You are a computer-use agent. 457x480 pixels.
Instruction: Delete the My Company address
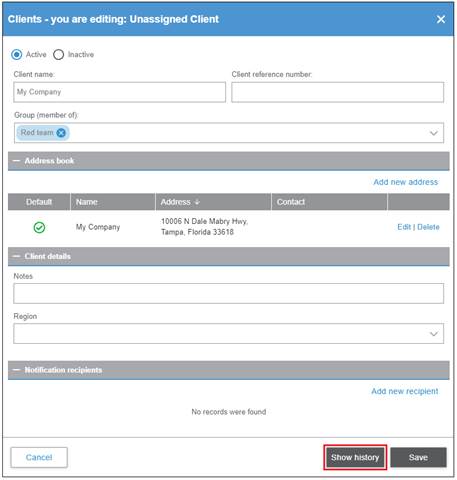[428, 227]
